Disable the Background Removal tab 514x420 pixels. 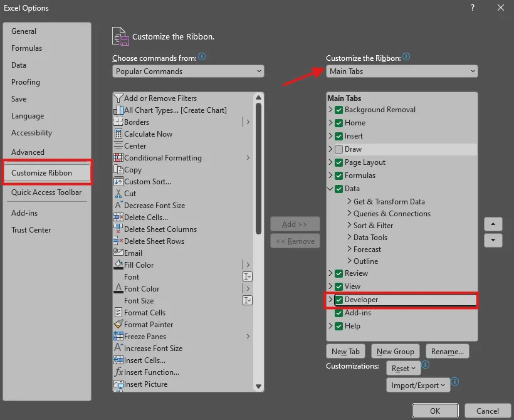[340, 109]
